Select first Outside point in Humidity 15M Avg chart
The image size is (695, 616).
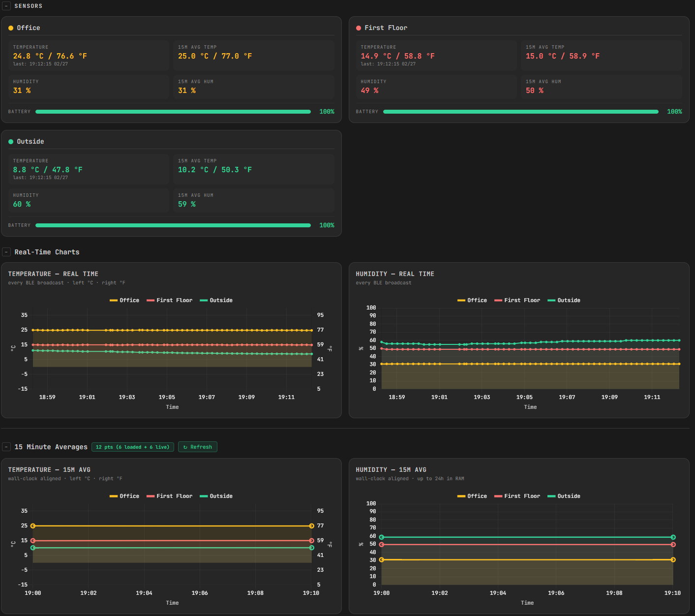381,537
